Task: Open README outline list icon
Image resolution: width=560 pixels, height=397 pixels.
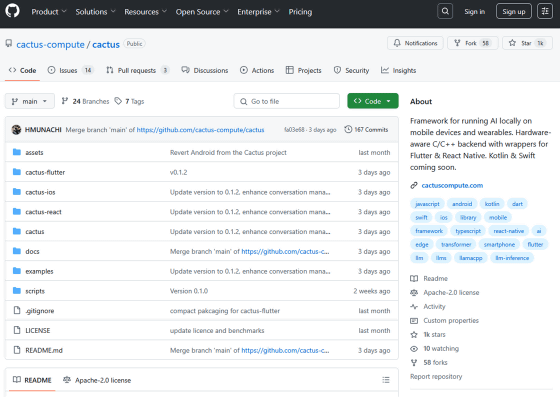Action: pos(386,380)
